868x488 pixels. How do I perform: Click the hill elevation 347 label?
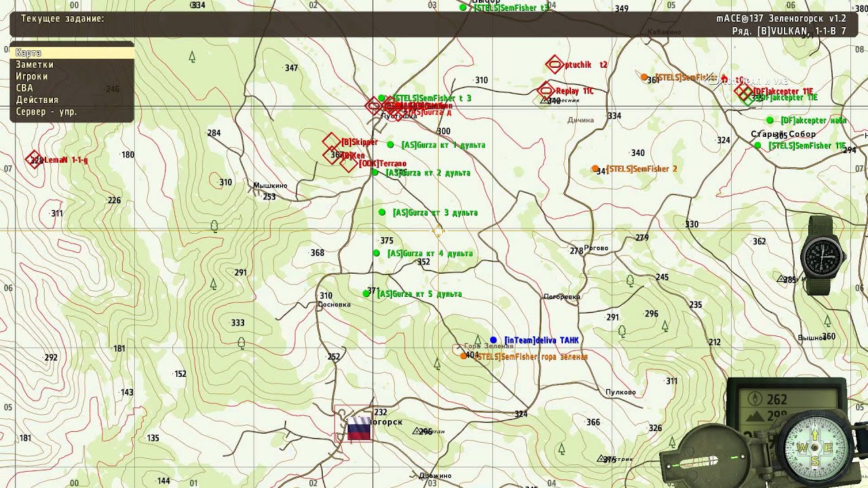pos(292,68)
